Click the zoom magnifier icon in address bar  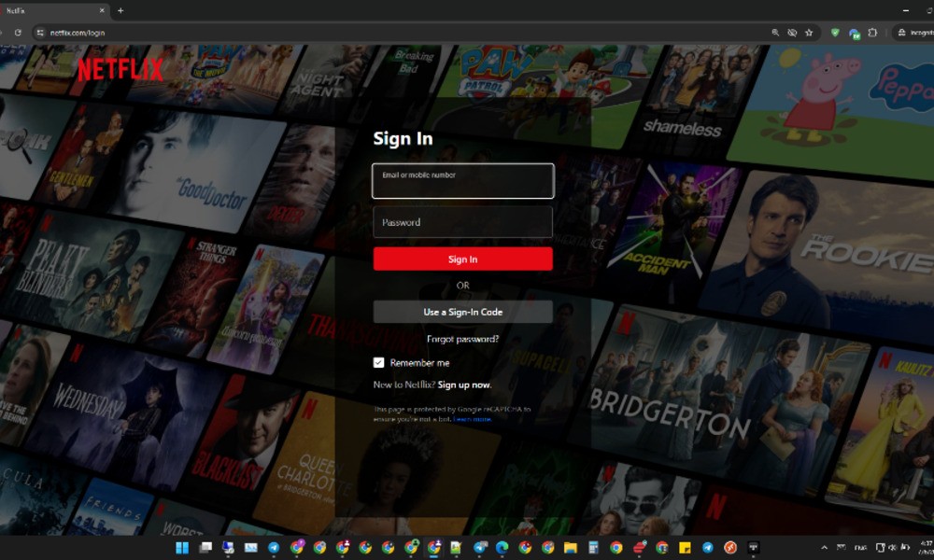tap(775, 33)
